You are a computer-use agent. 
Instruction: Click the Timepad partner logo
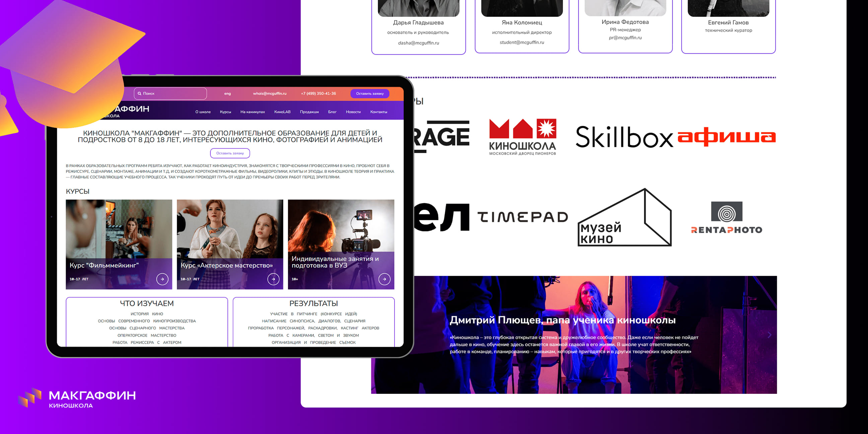(x=523, y=217)
